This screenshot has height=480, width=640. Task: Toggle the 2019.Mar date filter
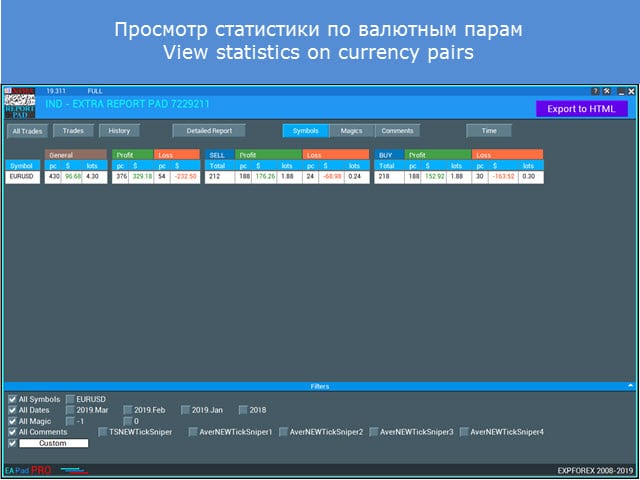pos(70,409)
